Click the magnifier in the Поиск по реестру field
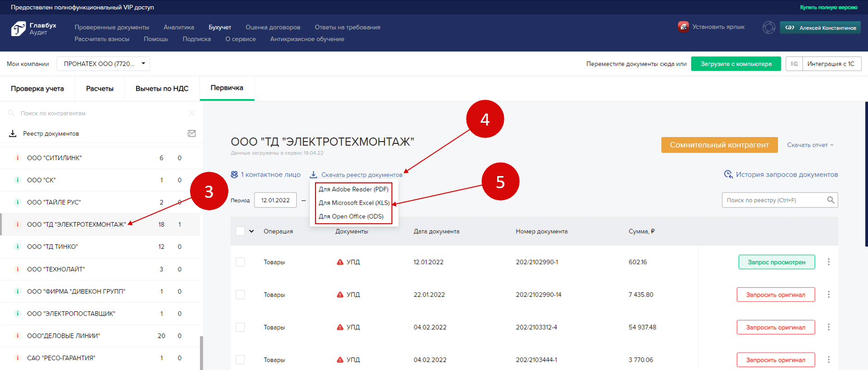 [x=830, y=200]
